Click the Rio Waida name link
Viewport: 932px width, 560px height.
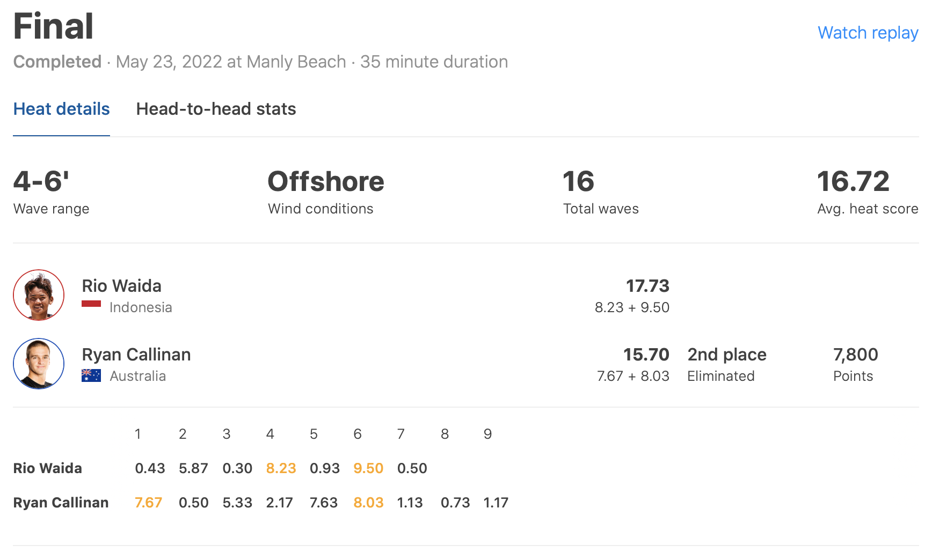(x=121, y=286)
